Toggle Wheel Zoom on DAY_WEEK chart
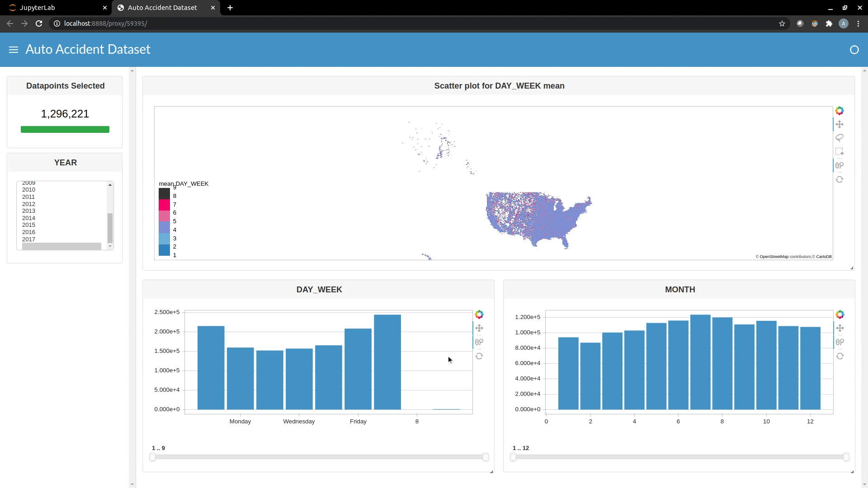Image resolution: width=868 pixels, height=488 pixels. [x=479, y=342]
